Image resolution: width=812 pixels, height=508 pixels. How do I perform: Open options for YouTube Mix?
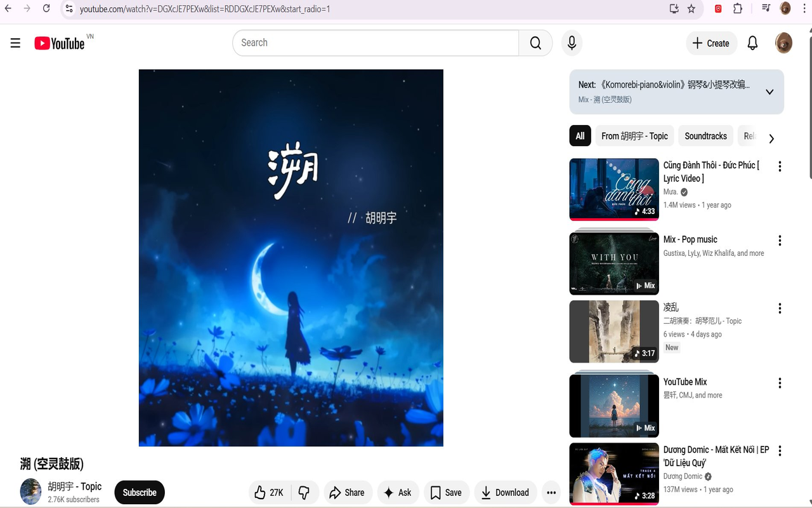pyautogui.click(x=780, y=383)
